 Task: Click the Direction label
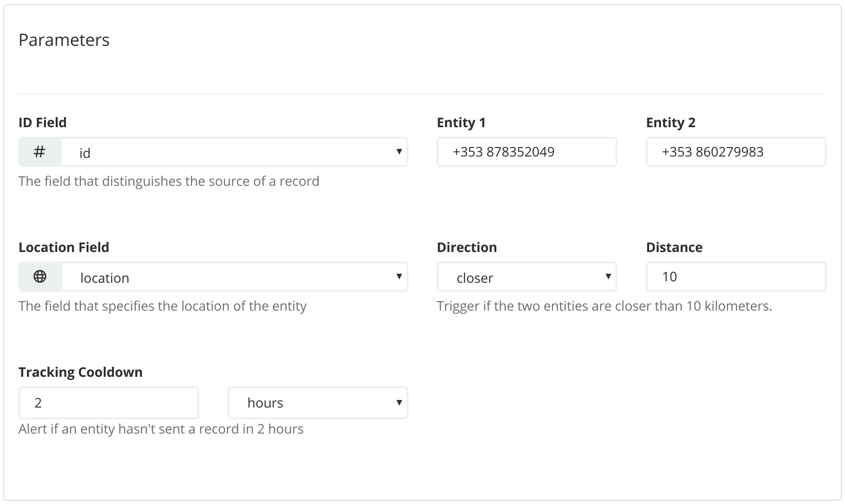pyautogui.click(x=467, y=247)
